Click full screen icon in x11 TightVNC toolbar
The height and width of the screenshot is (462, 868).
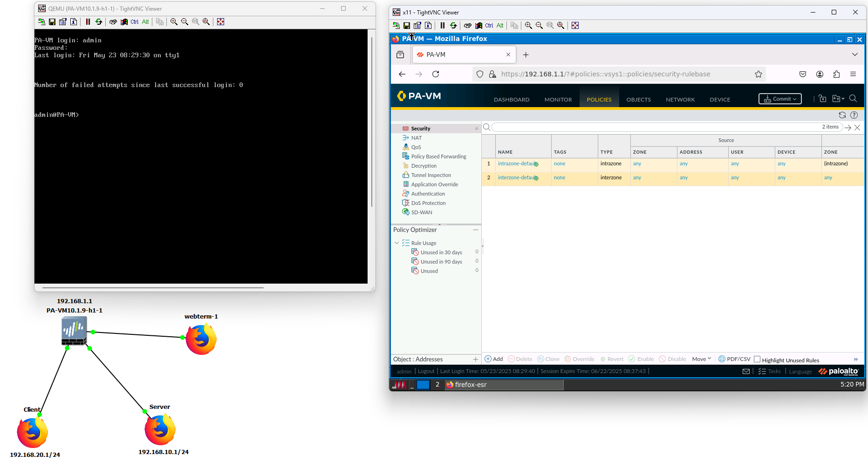point(575,26)
